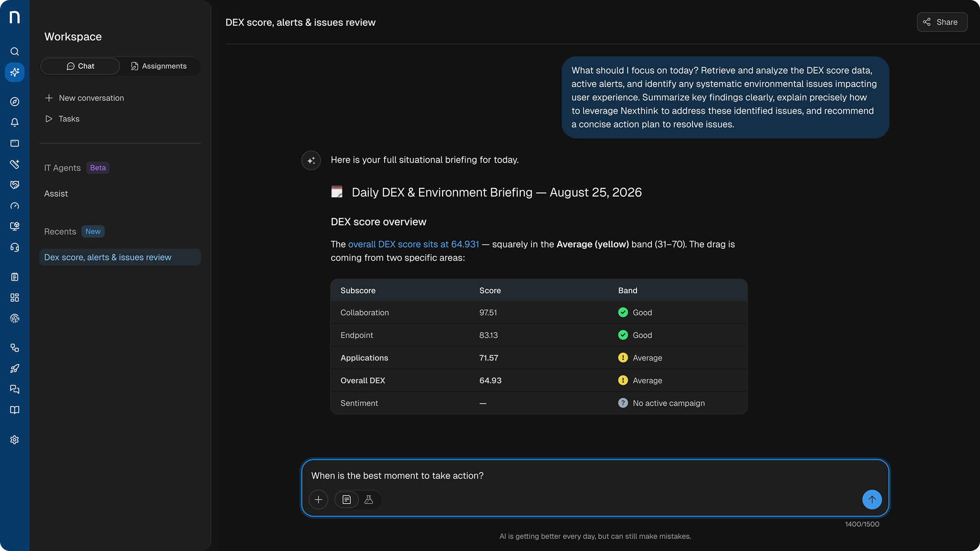Click the Applications row score 71.57
This screenshot has height=551, width=980.
489,358
